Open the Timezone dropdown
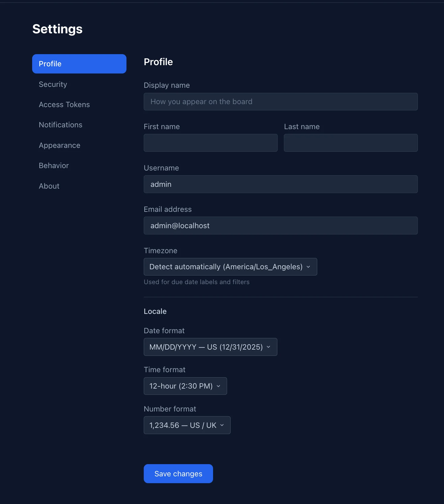 pos(230,267)
